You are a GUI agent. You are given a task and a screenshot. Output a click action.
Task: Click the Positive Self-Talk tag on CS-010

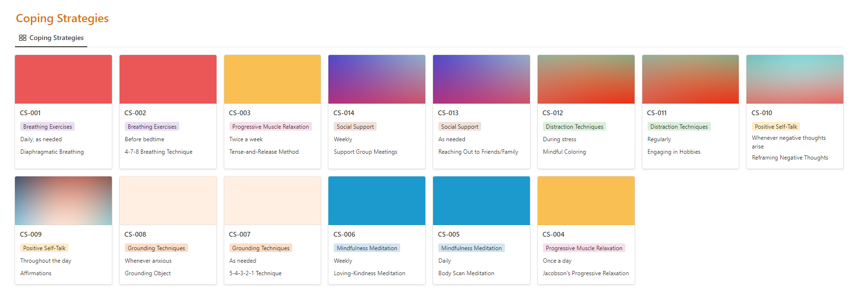[x=775, y=127]
